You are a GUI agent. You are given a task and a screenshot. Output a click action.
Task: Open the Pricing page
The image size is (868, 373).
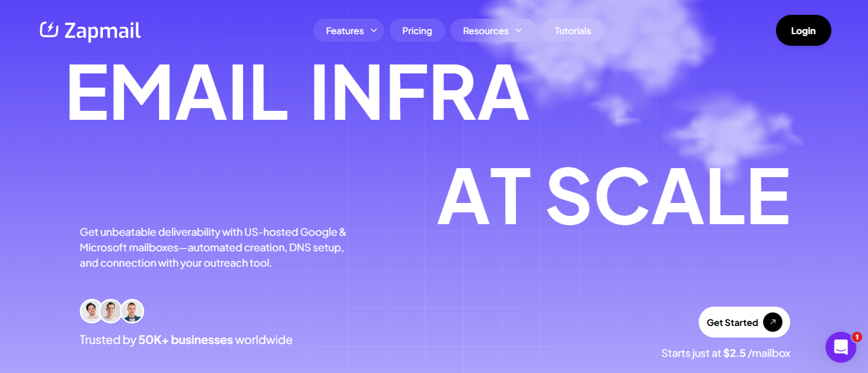click(417, 30)
